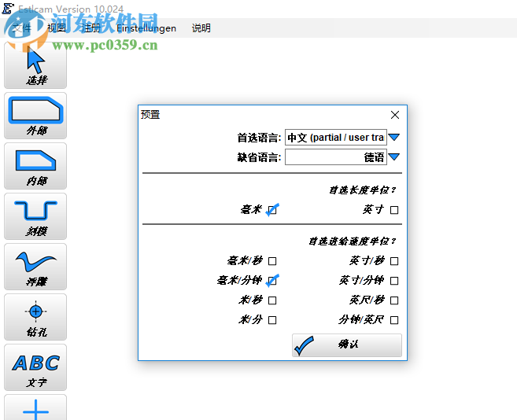The image size is (517, 420).
Task: Open the 视图 menu
Action: click(x=57, y=28)
